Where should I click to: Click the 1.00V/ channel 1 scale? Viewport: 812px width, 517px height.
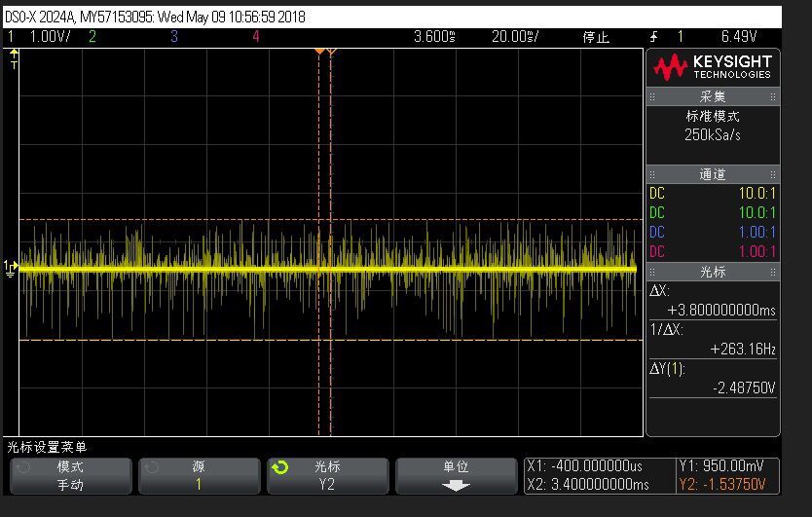49,37
